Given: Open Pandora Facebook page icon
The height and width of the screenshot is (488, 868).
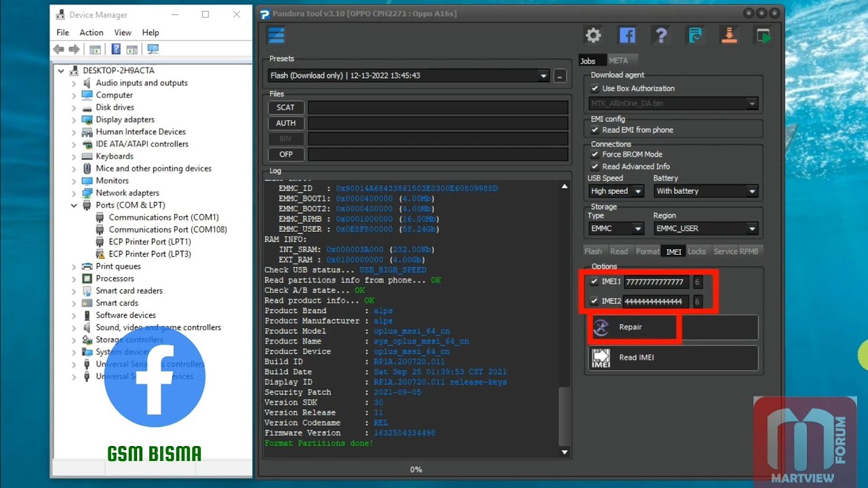Looking at the screenshot, I should [627, 35].
